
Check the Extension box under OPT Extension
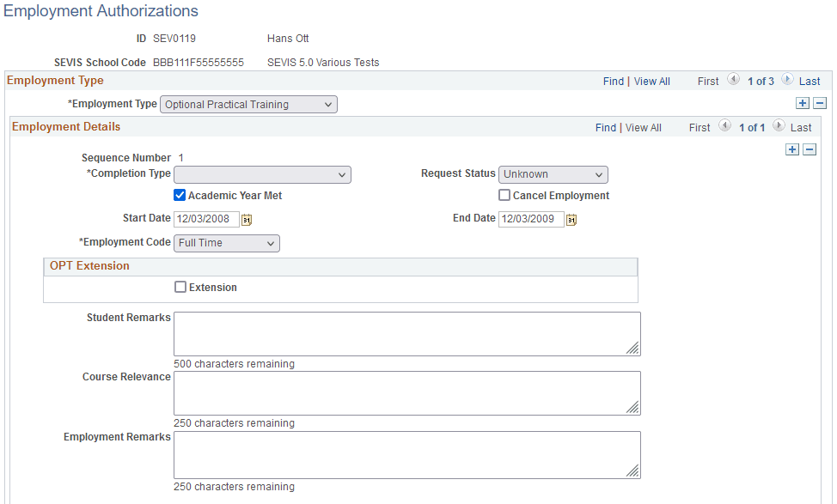click(x=180, y=287)
